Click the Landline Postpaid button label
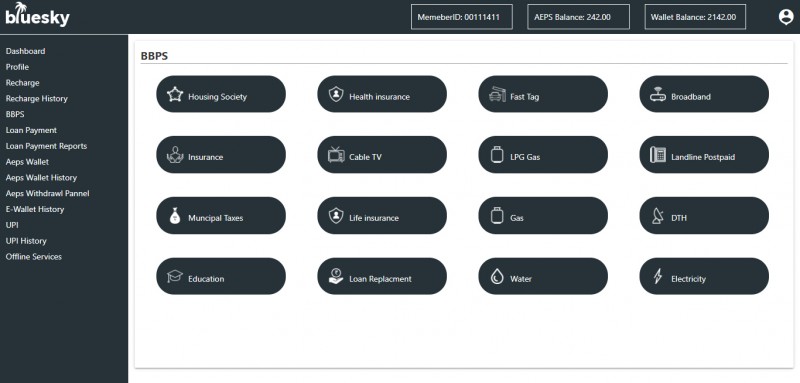This screenshot has height=383, width=800. coord(703,157)
